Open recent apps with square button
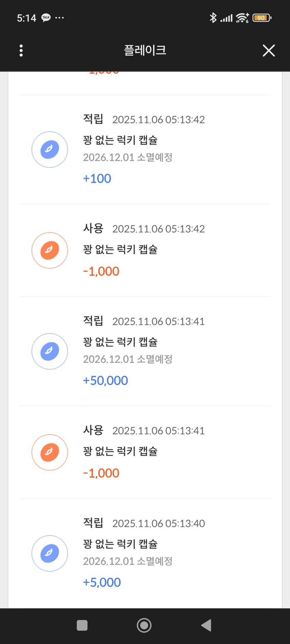 pos(82,625)
